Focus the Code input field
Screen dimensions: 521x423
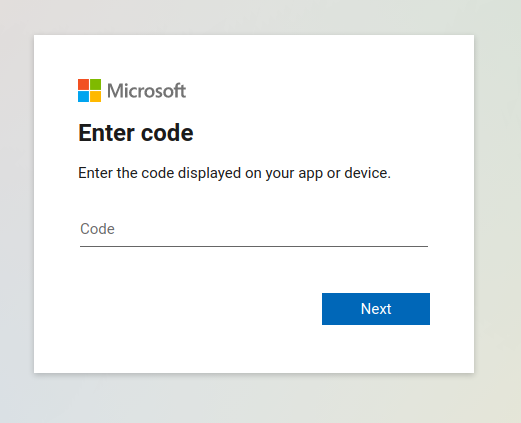pyautogui.click(x=254, y=229)
